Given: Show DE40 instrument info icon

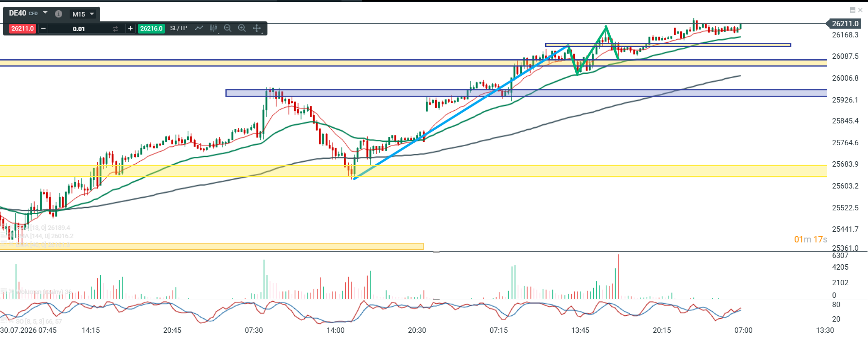Looking at the screenshot, I should click(58, 14).
